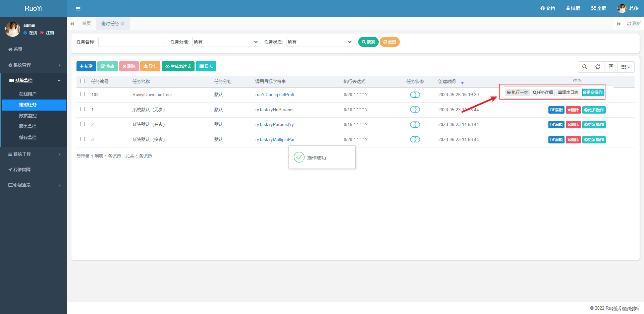Image resolution: width=644 pixels, height=314 pixels.
Task: Open the ruoYiConfig.setProfi... target link
Action: pyautogui.click(x=276, y=95)
